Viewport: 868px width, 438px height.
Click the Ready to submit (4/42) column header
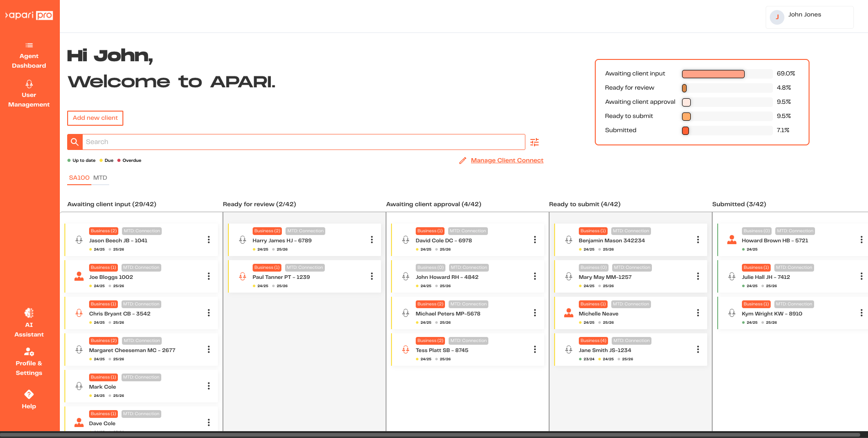point(585,204)
